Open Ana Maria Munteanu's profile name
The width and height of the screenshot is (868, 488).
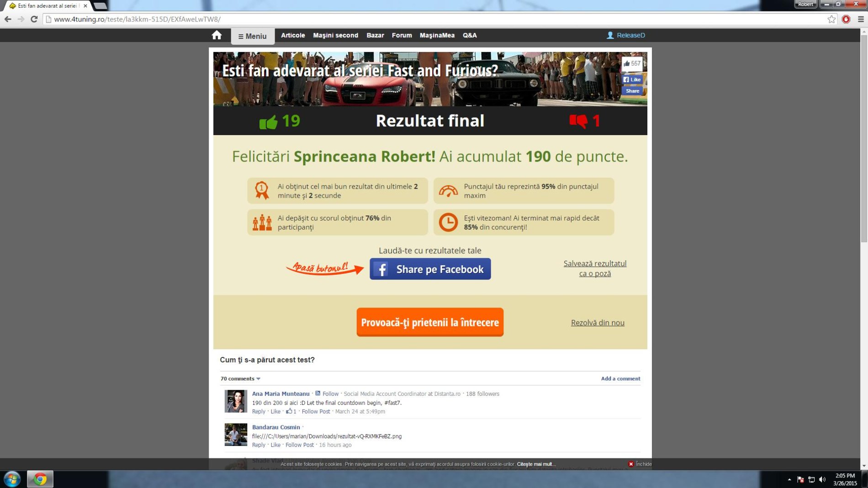point(281,394)
